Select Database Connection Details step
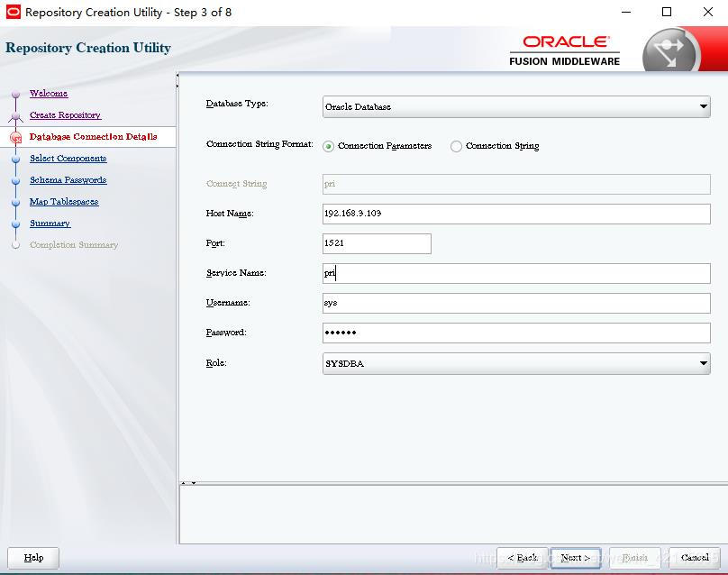The width and height of the screenshot is (728, 575). tap(94, 137)
